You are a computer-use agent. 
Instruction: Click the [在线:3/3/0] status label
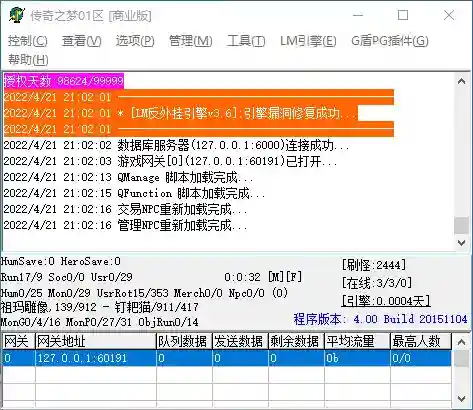[377, 283]
